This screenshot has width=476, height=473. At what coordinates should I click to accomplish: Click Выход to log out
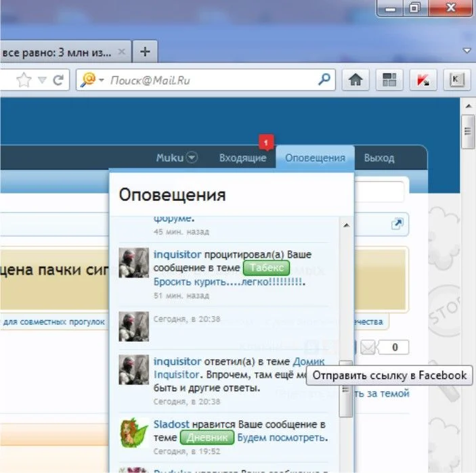379,158
